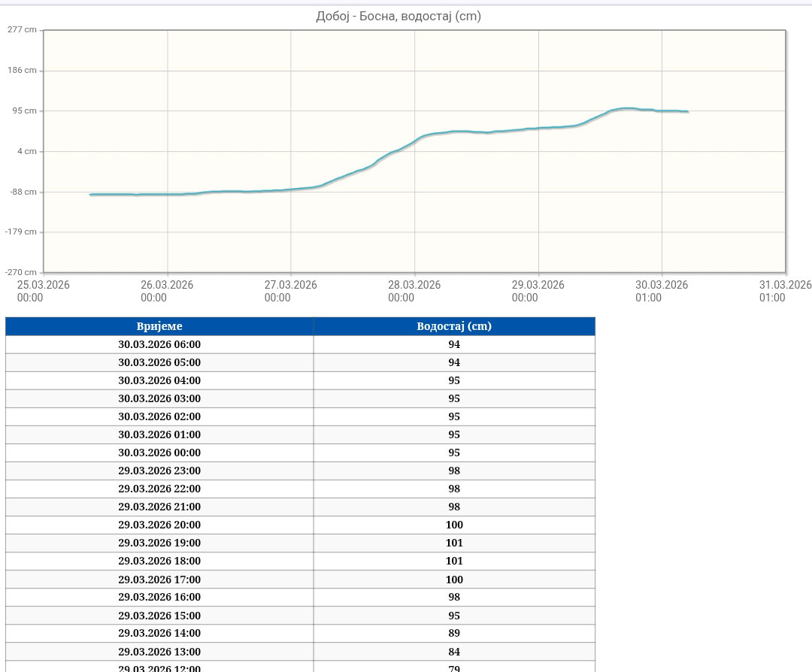Click the 29.03.2026 20:00 time cell
812x672 pixels.
tap(159, 525)
